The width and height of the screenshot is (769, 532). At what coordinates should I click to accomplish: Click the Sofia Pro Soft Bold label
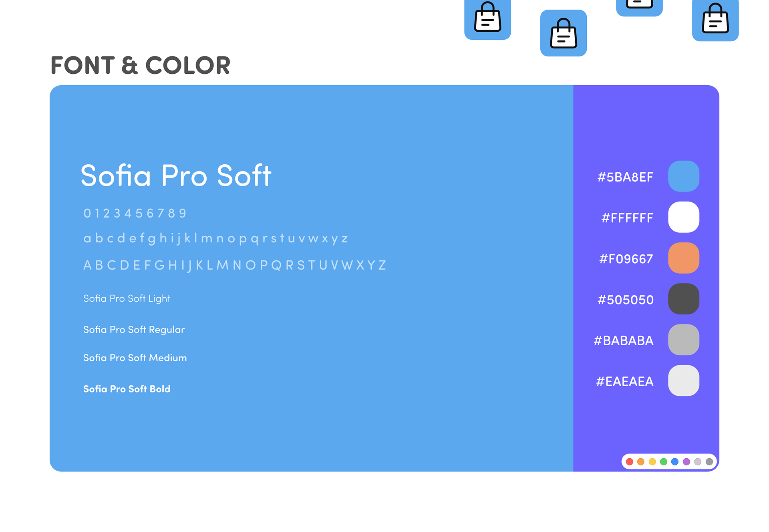pos(127,389)
